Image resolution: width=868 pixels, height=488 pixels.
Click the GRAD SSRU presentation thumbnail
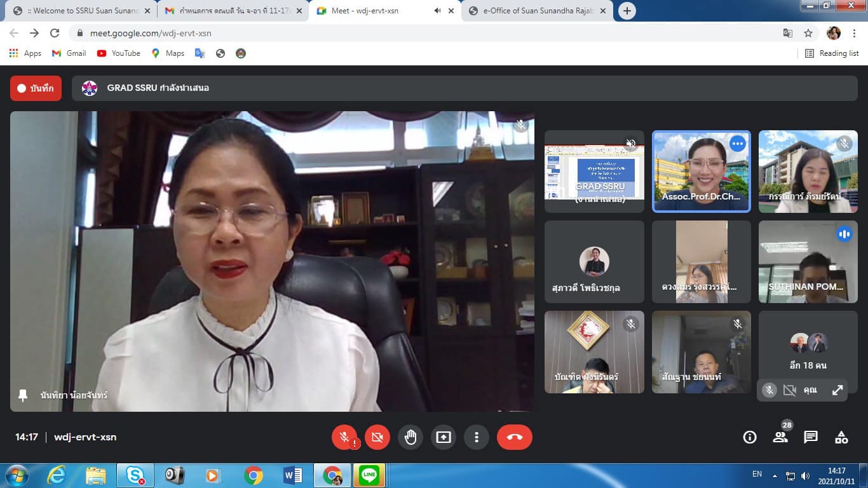point(594,172)
